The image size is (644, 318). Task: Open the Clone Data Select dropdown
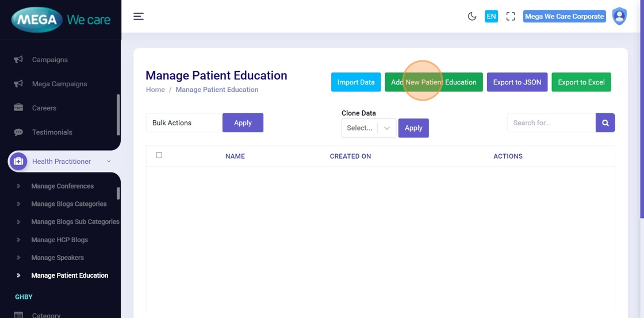point(369,128)
